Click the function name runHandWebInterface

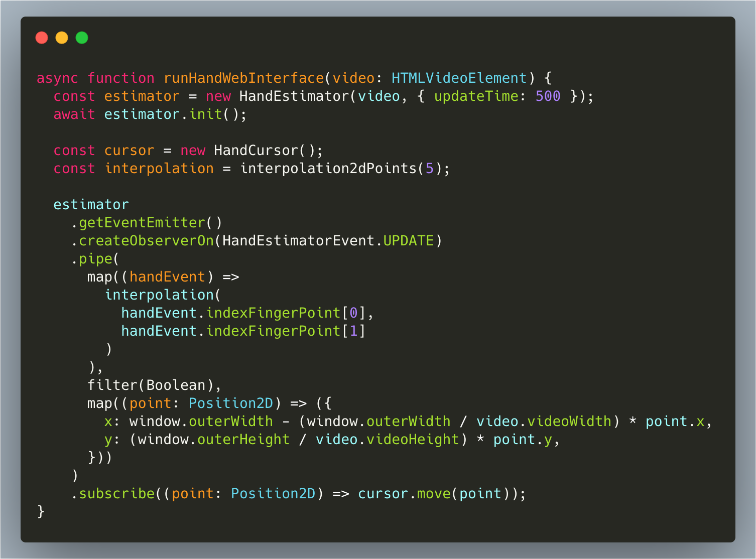pos(244,78)
